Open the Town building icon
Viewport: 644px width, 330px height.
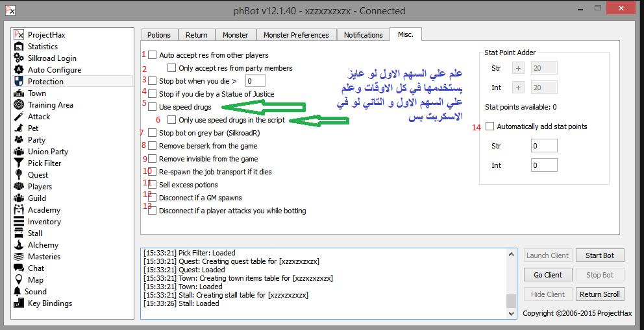pyautogui.click(x=19, y=93)
